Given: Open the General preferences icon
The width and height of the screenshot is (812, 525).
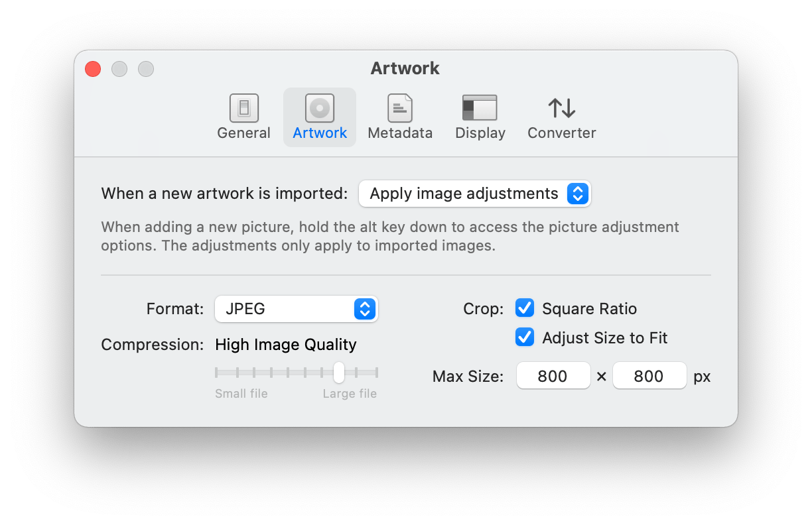Looking at the screenshot, I should (x=243, y=108).
